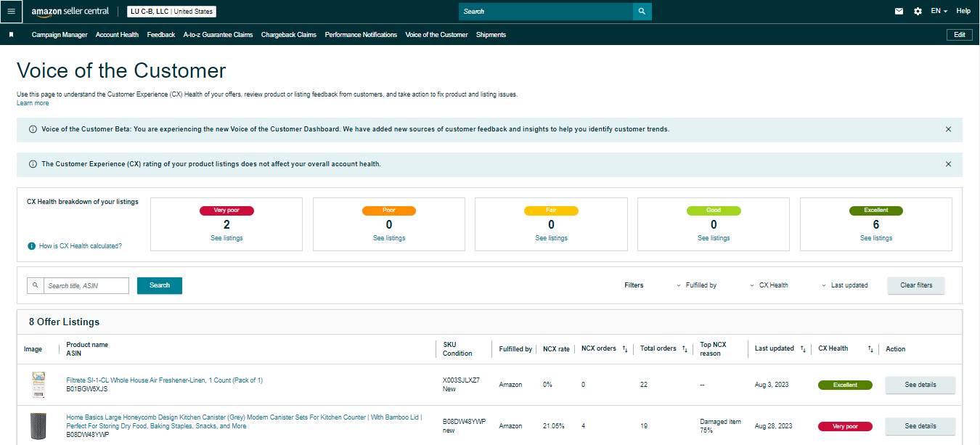Dismiss the CX rating account health banner
Screen dimensions: 980x445
(948, 164)
